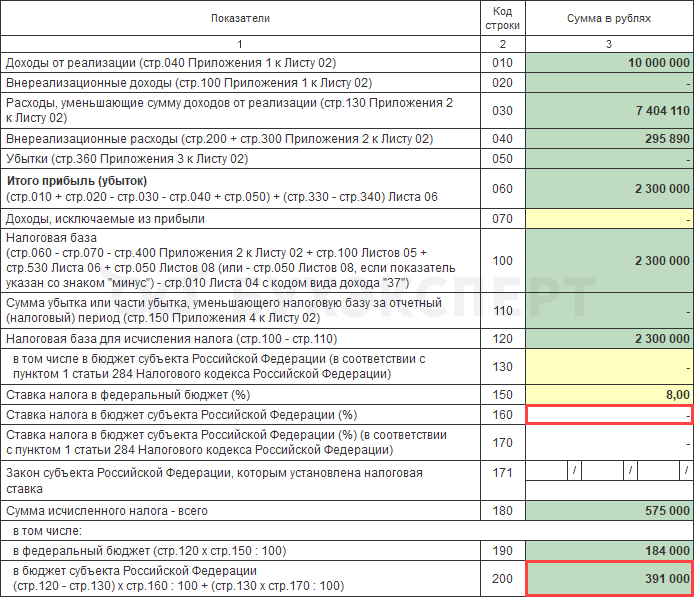This screenshot has height=597, width=694.
Task: Click 'Налоговая база для исчисления налога' label
Action: click(172, 339)
